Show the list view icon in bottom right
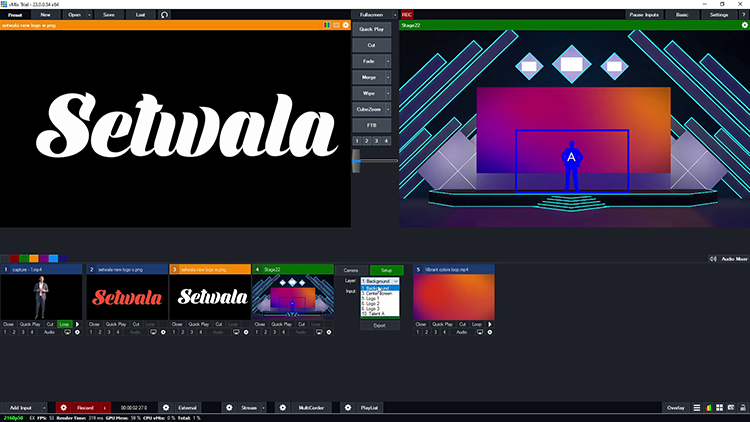Image resolution: width=750 pixels, height=422 pixels. (697, 408)
